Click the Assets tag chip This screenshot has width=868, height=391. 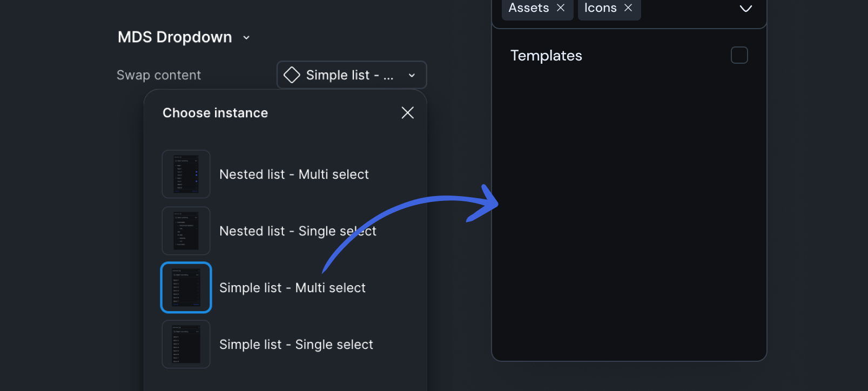[528, 8]
